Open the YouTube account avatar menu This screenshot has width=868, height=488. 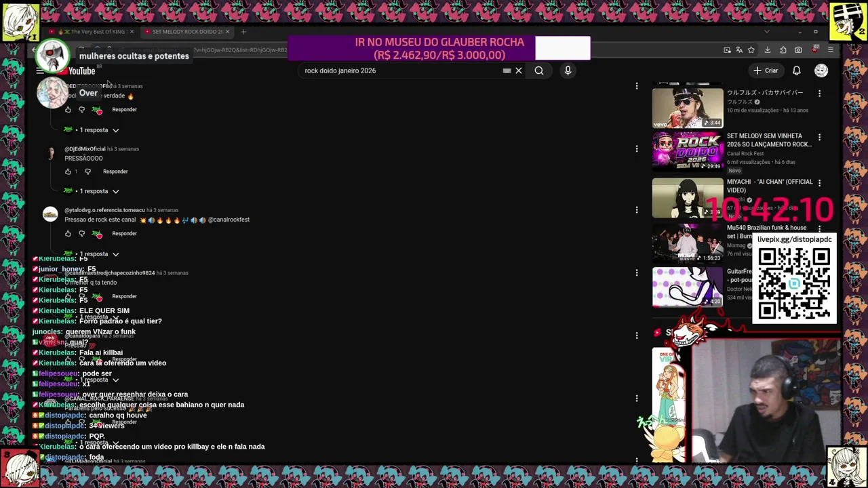click(821, 70)
